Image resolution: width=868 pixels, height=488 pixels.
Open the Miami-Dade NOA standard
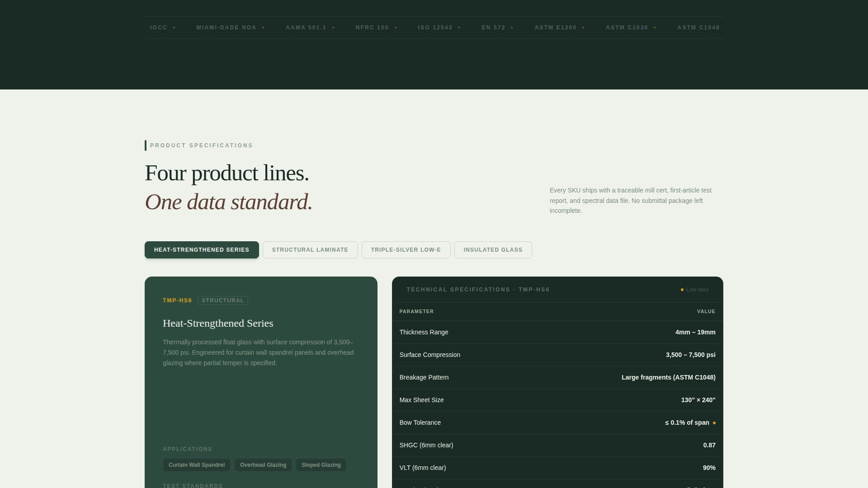(x=226, y=27)
